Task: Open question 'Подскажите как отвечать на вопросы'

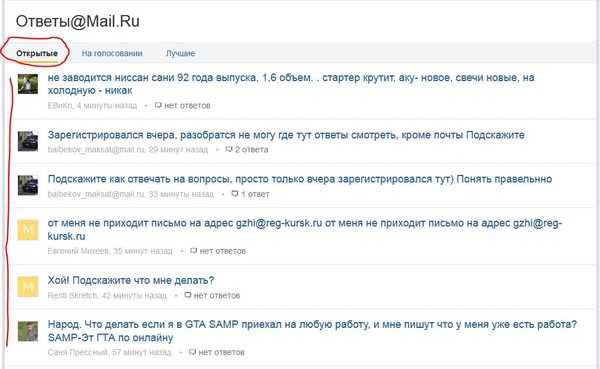Action: pyautogui.click(x=300, y=179)
